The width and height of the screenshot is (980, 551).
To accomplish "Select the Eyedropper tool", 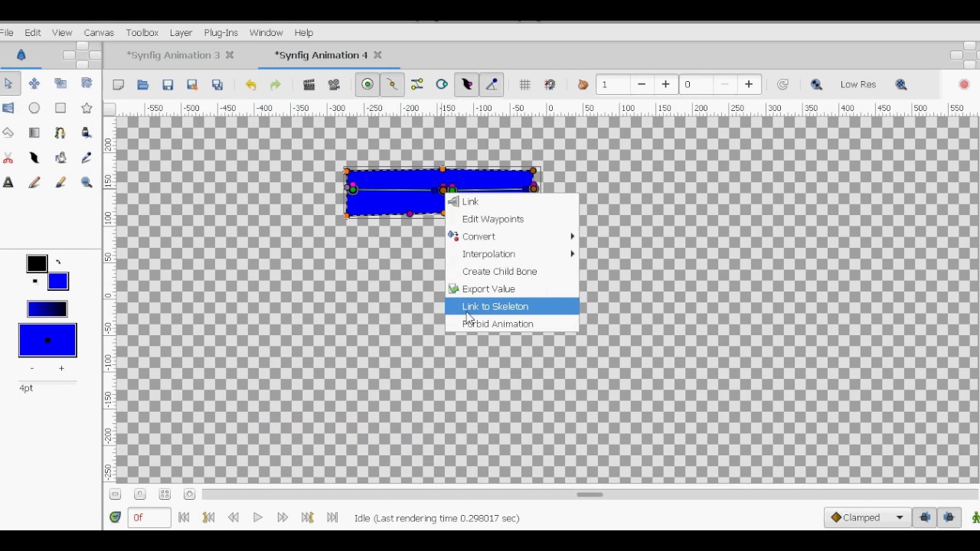I will (87, 158).
